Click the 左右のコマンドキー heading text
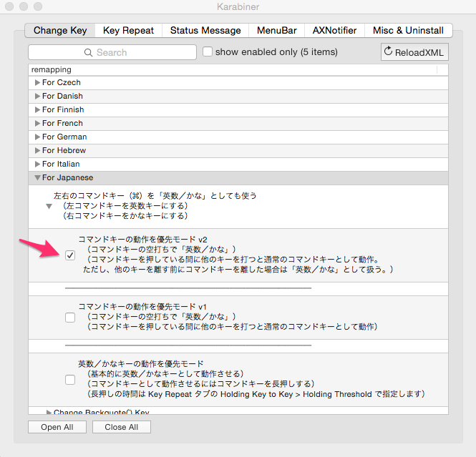Viewport: 476px width, 457px height. (155, 195)
